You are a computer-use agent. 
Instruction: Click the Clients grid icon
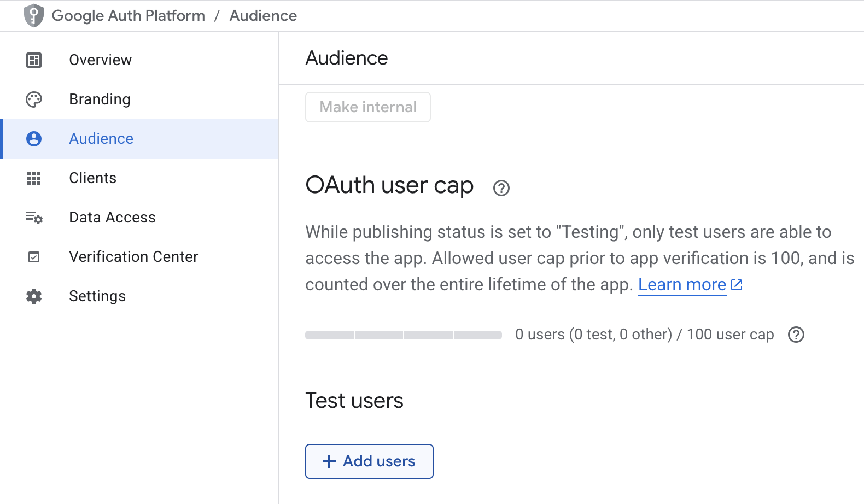tap(34, 178)
